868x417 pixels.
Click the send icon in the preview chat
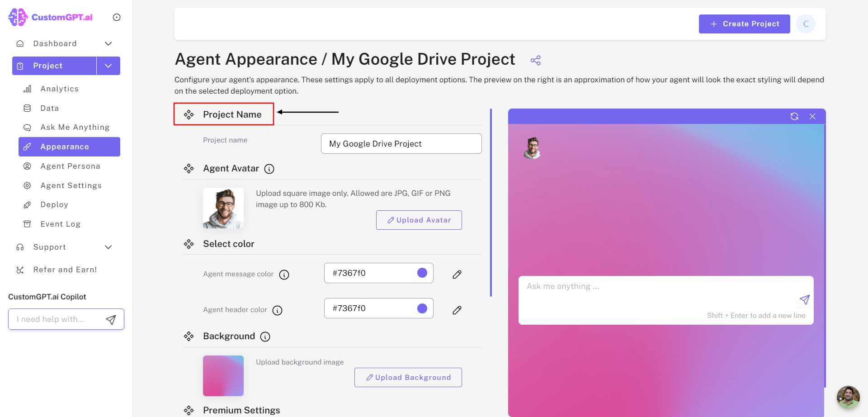coord(805,299)
